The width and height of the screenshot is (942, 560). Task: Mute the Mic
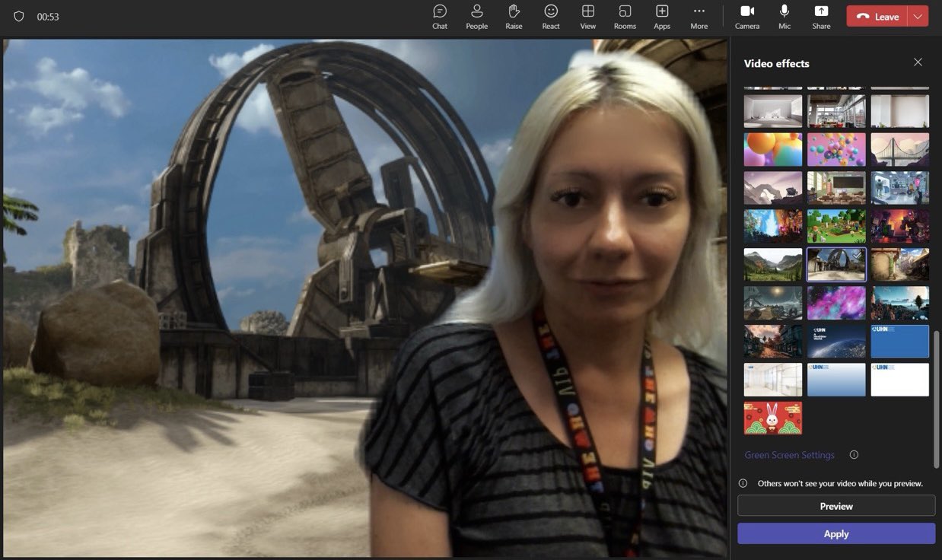784,16
